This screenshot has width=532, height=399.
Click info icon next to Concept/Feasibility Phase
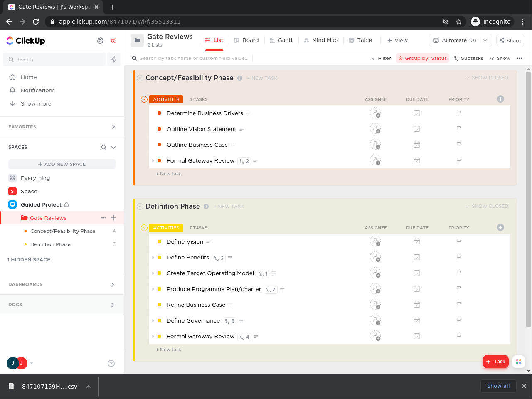point(240,78)
